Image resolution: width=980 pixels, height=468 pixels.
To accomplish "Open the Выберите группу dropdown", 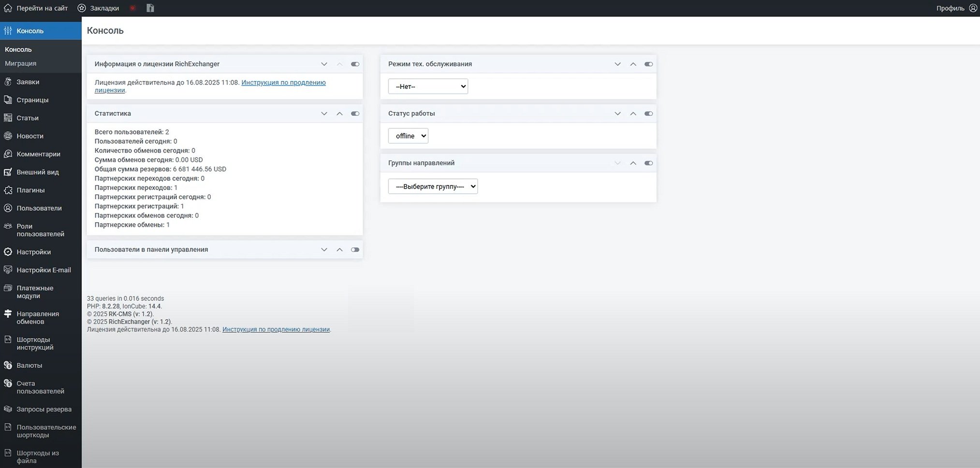I will (x=433, y=186).
